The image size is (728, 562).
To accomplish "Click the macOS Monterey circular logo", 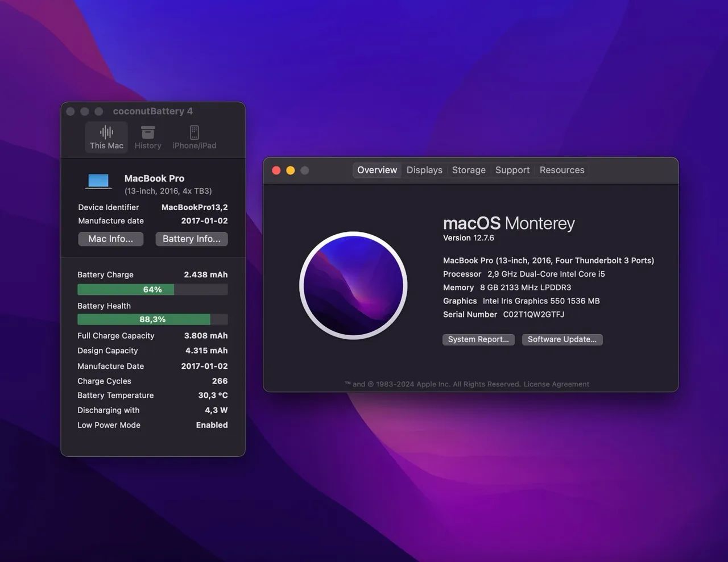I will [353, 285].
